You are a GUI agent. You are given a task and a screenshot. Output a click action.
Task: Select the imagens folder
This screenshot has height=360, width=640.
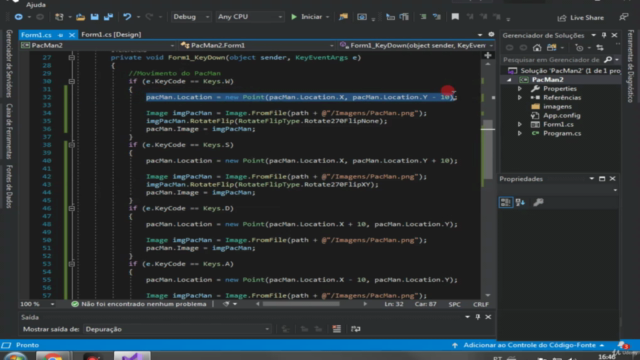pos(557,107)
